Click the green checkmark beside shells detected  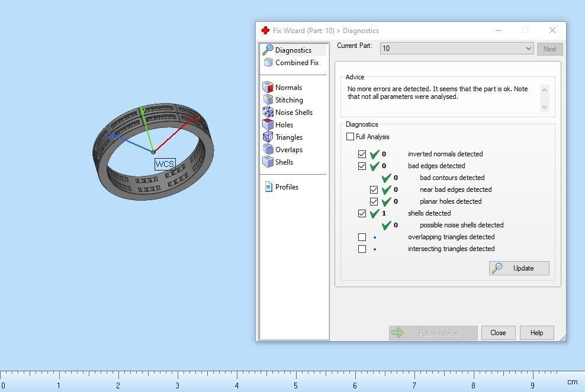point(374,213)
